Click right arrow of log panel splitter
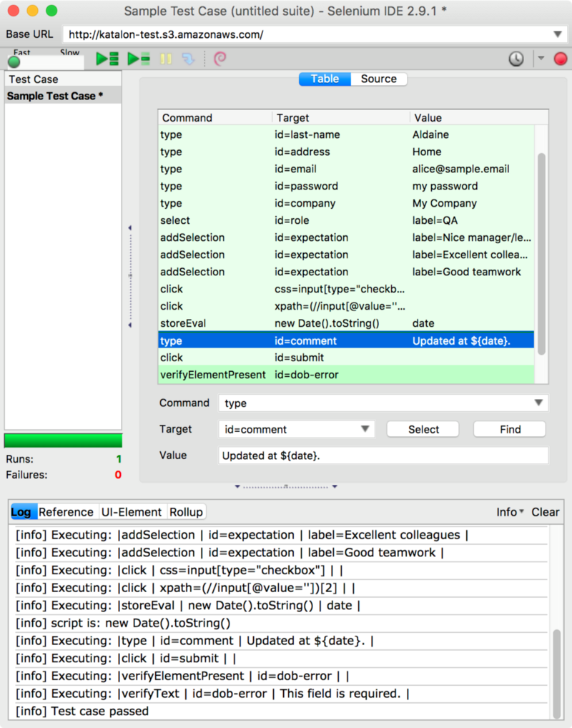572x728 pixels. click(335, 486)
